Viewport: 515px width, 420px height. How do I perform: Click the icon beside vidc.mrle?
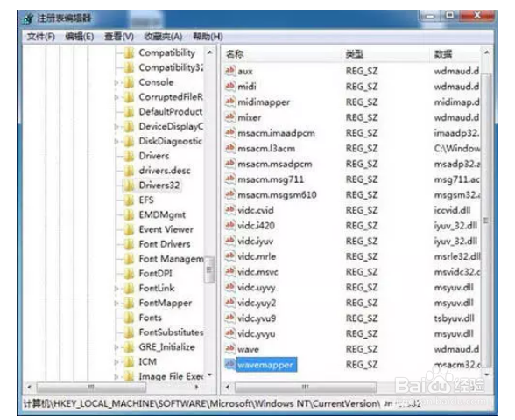tap(230, 255)
